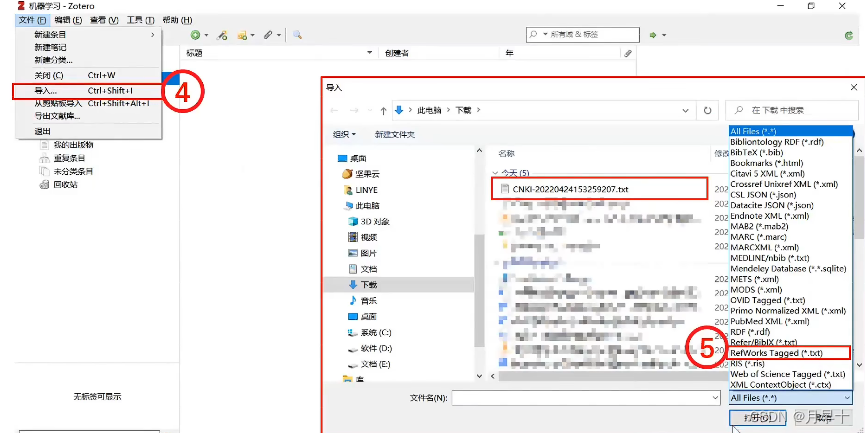
Task: Click the magic wand Add by Identifier icon
Action: point(222,35)
